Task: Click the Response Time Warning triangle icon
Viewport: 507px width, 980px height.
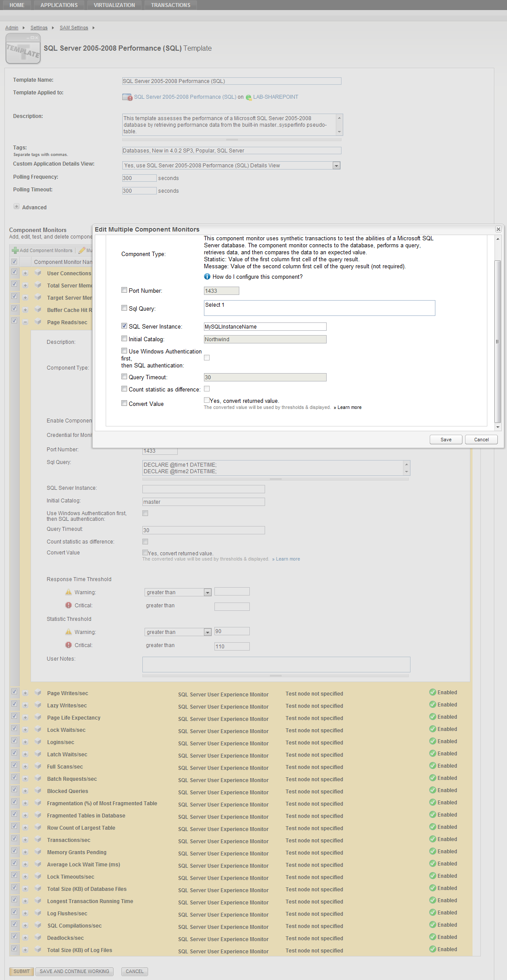Action: 69,592
